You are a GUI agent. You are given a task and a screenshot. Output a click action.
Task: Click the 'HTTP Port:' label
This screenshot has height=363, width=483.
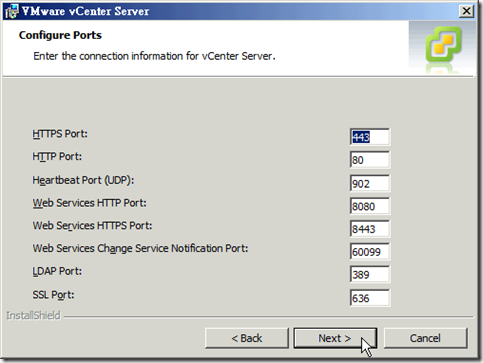click(57, 157)
